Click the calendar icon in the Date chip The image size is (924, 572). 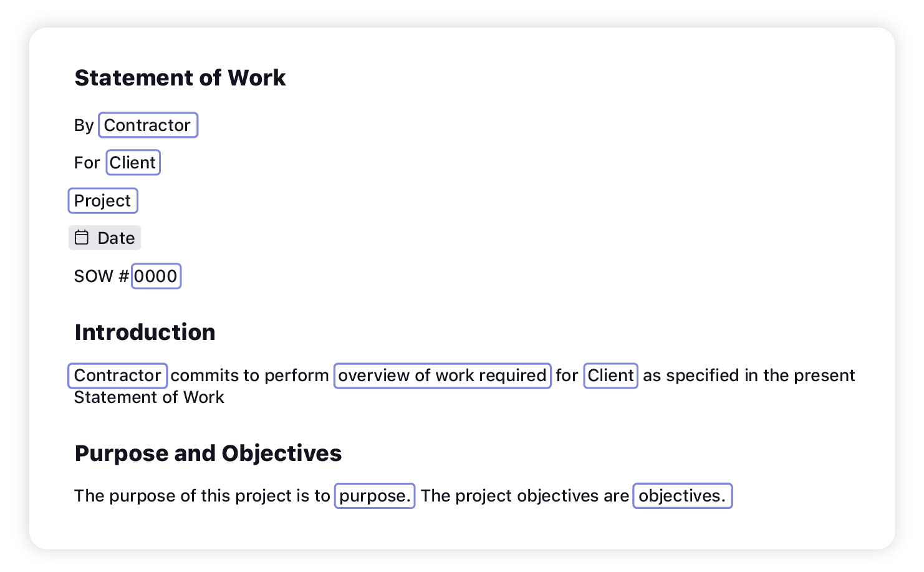coord(82,238)
